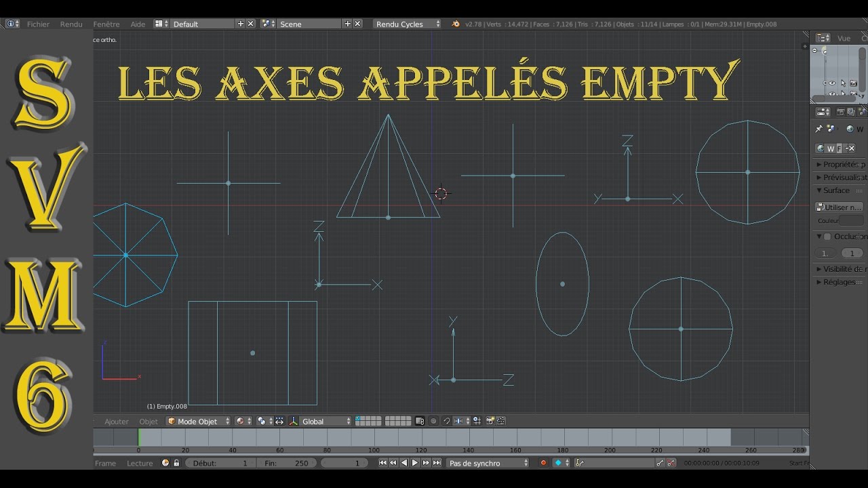Toggle snap magnet icon

(x=447, y=422)
